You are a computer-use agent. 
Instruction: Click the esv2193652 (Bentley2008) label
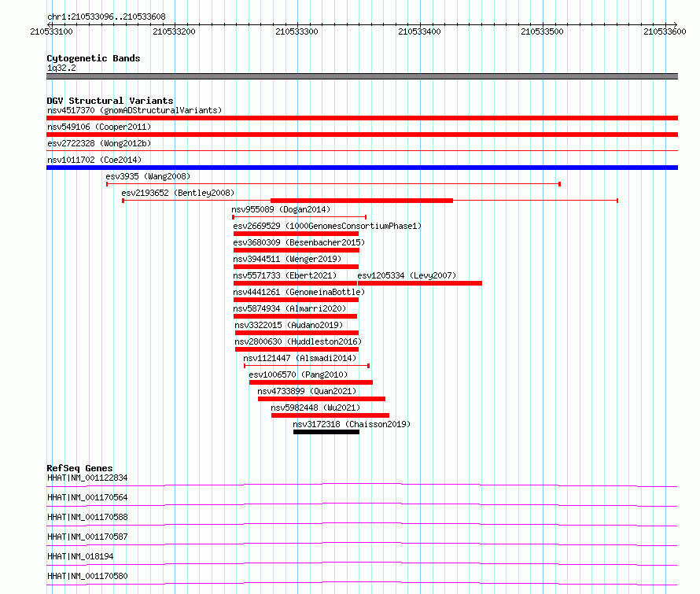coord(178,193)
